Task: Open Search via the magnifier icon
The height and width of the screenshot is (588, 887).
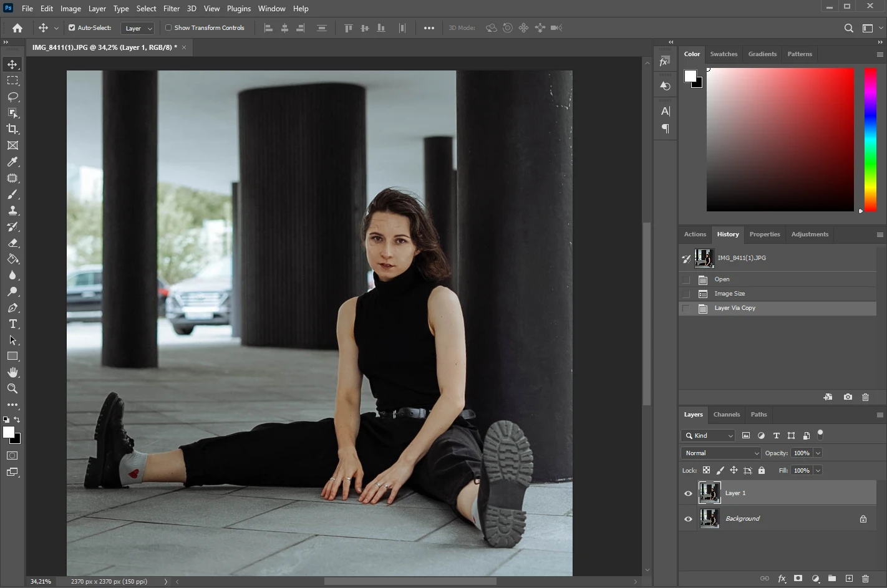Action: point(849,28)
